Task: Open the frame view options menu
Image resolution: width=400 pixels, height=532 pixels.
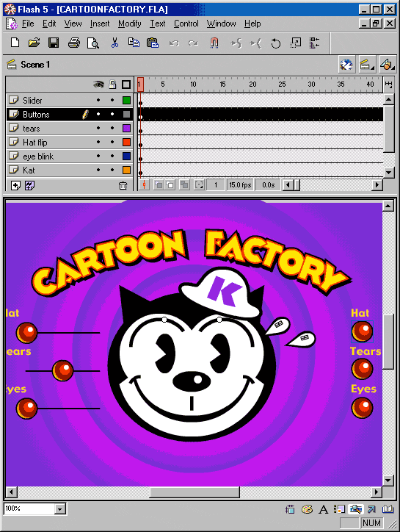Action: pos(388,84)
